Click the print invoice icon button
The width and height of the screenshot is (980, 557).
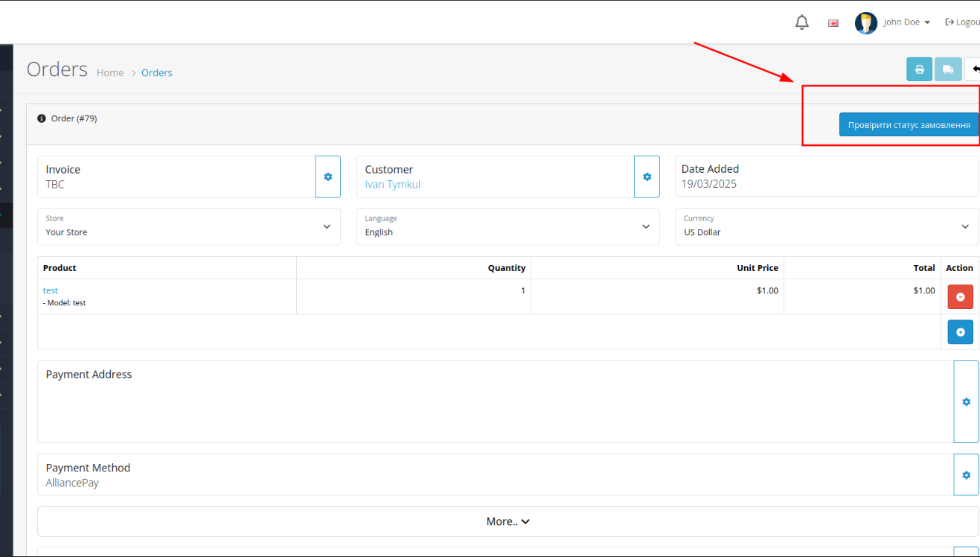pyautogui.click(x=919, y=69)
